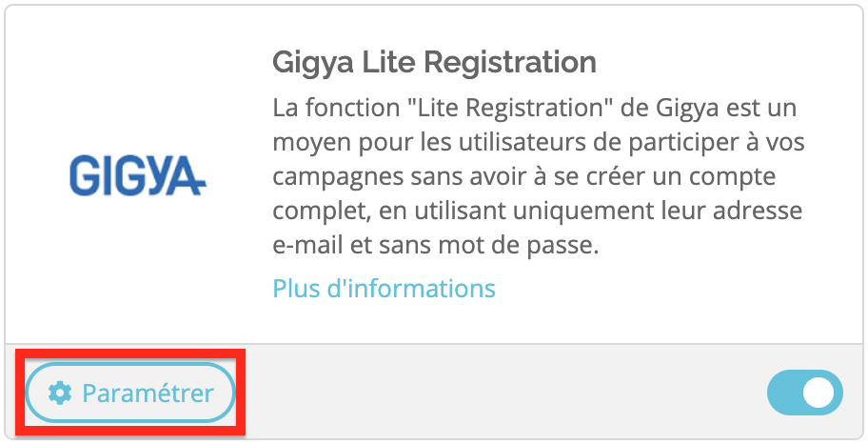The width and height of the screenshot is (868, 444).
Task: Click the white knob of the toggle switch
Action: click(819, 393)
